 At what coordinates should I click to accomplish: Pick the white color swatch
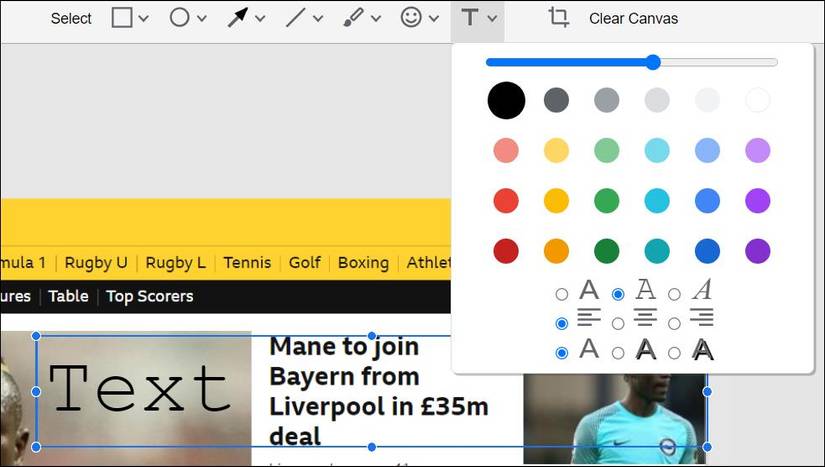[x=758, y=100]
